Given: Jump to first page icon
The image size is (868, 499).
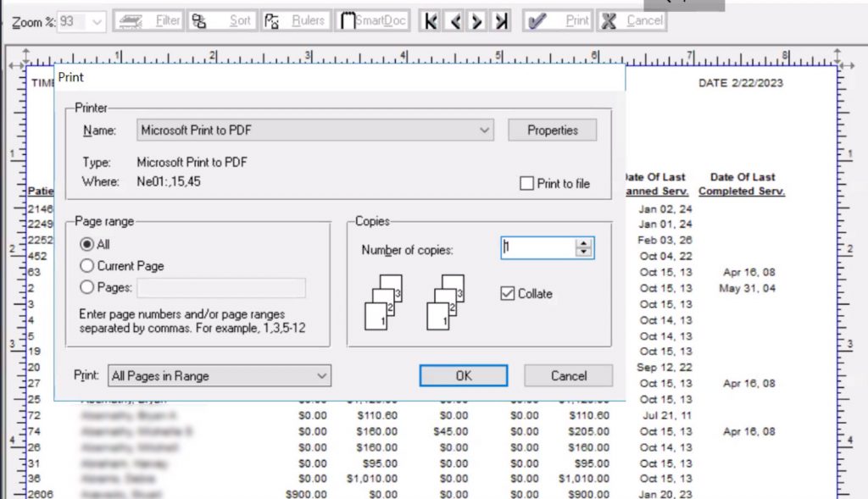Looking at the screenshot, I should pos(430,21).
